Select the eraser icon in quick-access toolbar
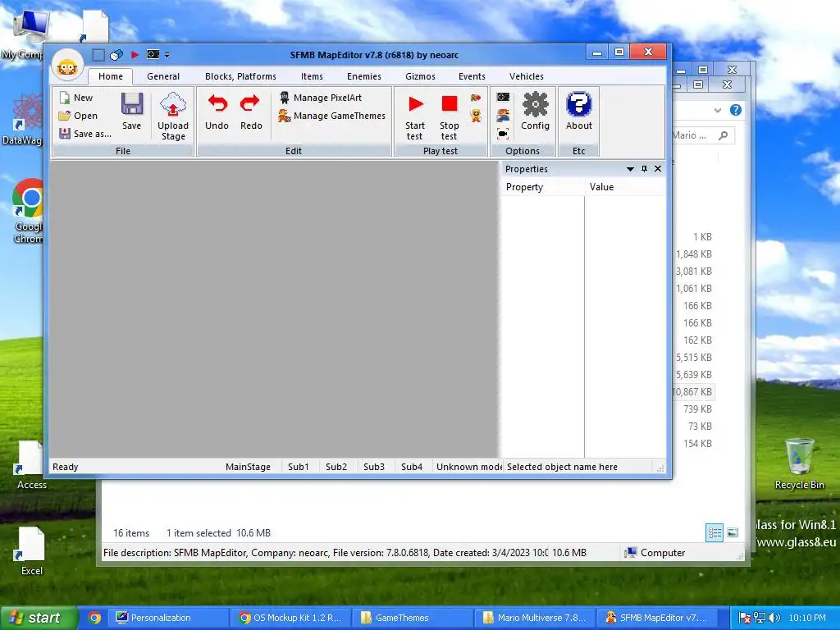 pyautogui.click(x=116, y=55)
